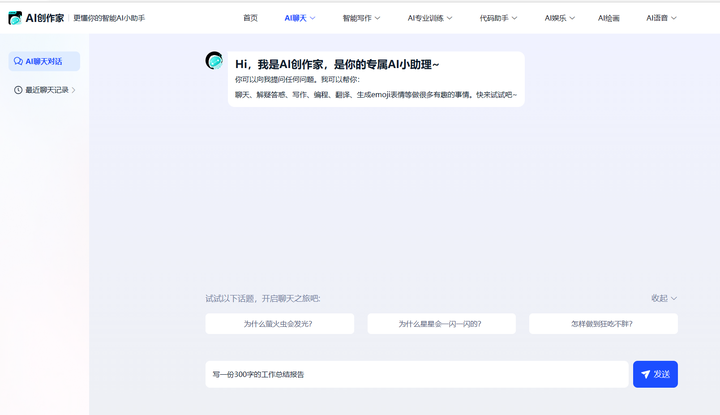Open the 首页 menu item
The image size is (720, 415).
pyautogui.click(x=250, y=18)
